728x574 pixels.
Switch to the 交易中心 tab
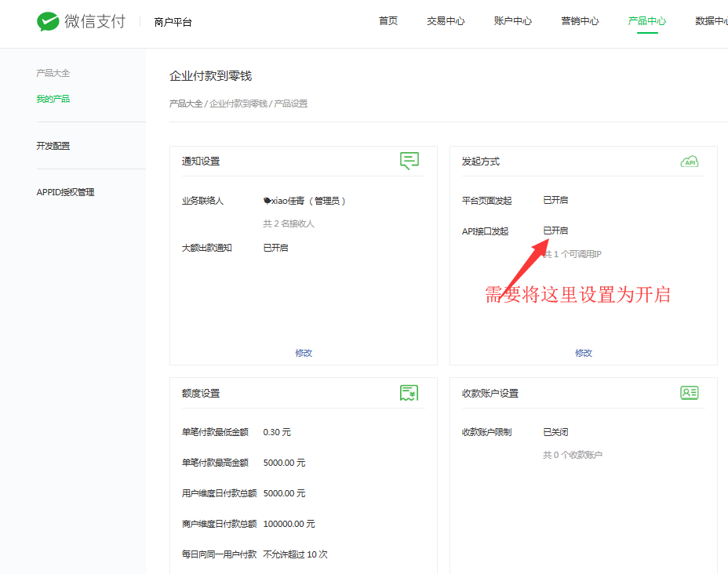pyautogui.click(x=446, y=21)
